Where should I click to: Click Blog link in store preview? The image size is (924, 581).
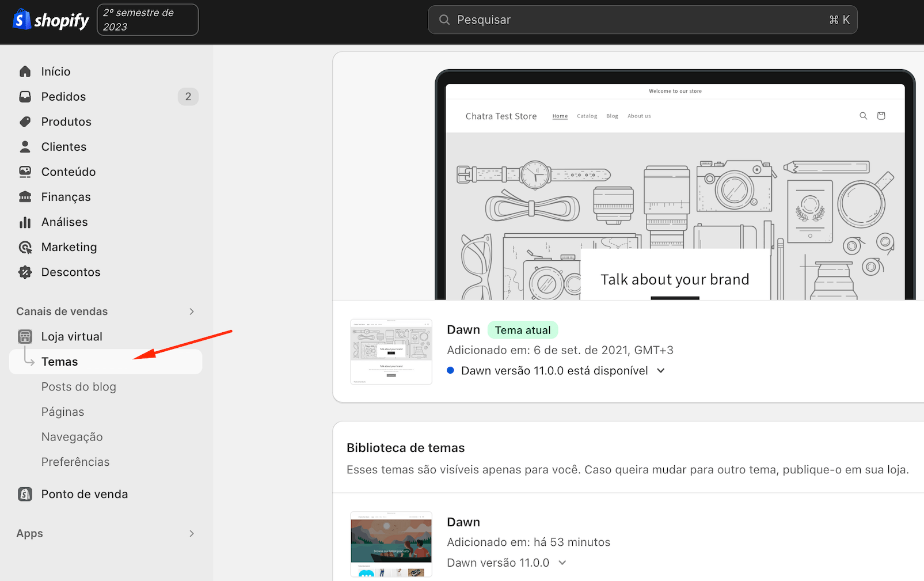(612, 116)
